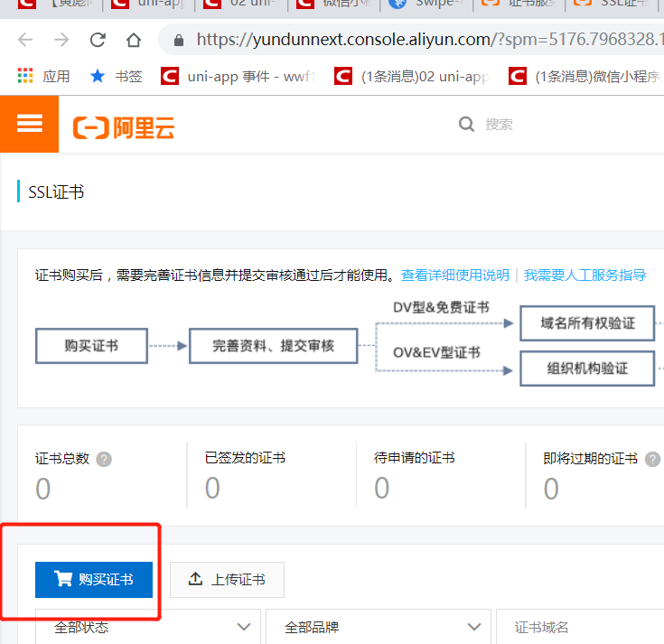Click the browser forward arrow
Viewport: 664px width, 644px height.
(61, 41)
